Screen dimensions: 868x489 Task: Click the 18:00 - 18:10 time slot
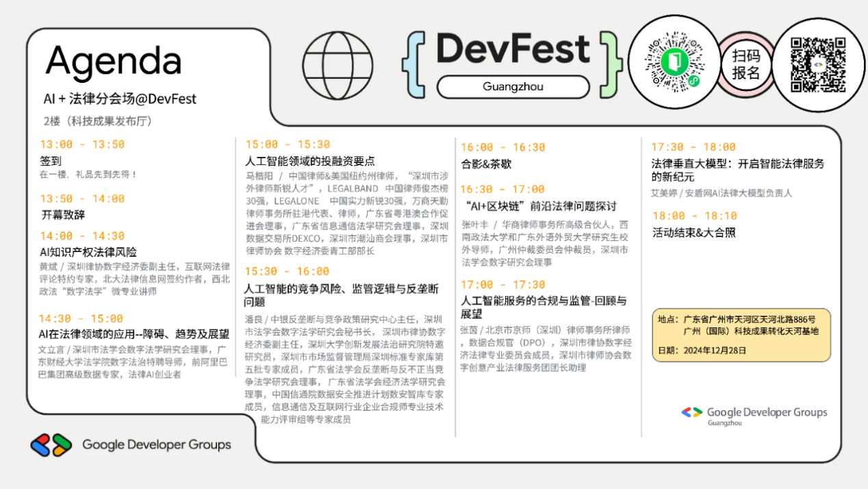pyautogui.click(x=694, y=216)
